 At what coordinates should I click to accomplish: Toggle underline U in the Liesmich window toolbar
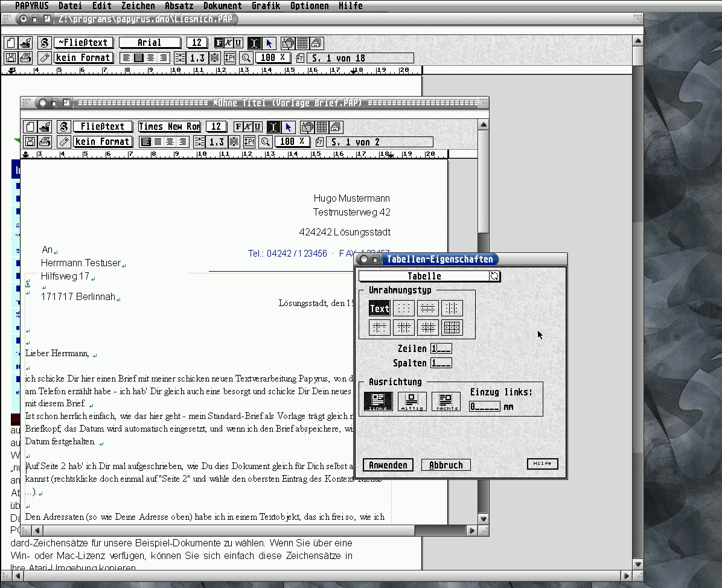pyautogui.click(x=238, y=43)
